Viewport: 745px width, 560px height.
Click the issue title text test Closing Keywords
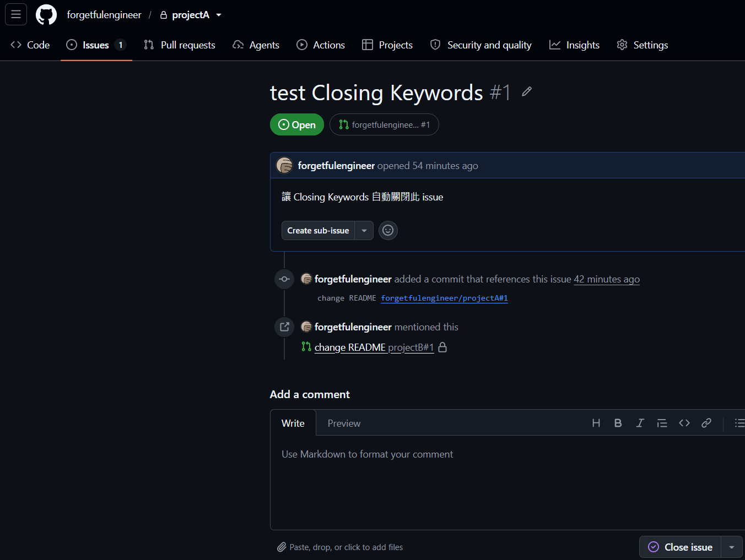[376, 93]
